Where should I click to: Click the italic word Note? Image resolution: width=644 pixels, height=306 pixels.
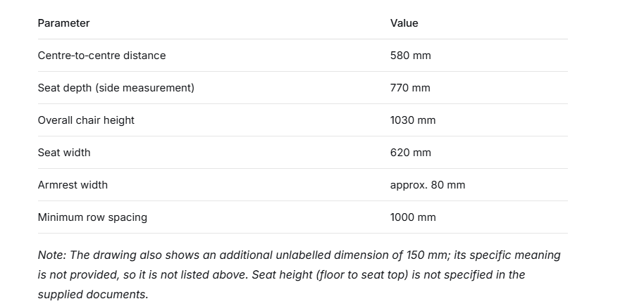point(51,255)
